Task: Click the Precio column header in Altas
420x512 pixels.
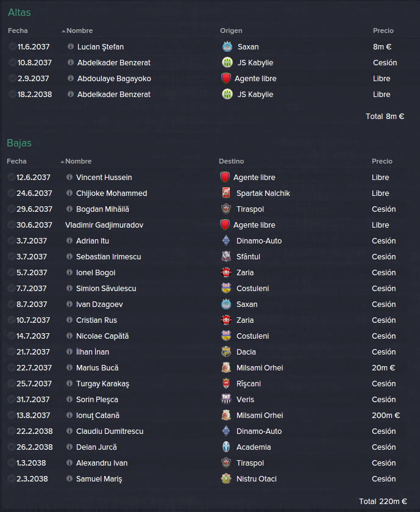Action: (383, 31)
